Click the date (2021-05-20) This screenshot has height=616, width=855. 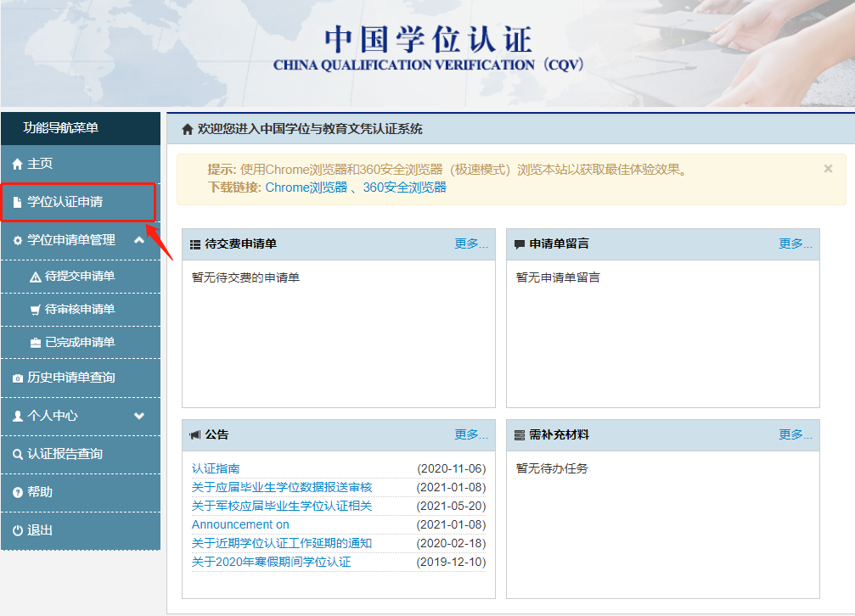452,506
